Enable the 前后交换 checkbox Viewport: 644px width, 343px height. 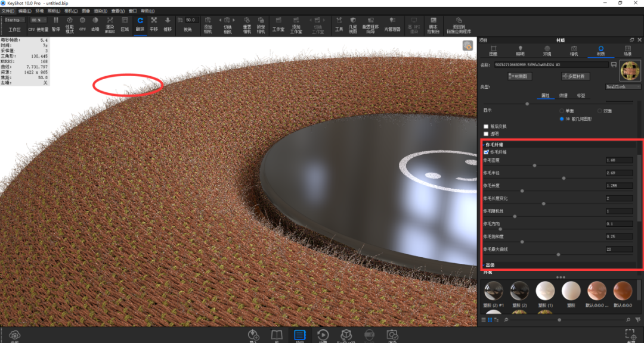487,126
